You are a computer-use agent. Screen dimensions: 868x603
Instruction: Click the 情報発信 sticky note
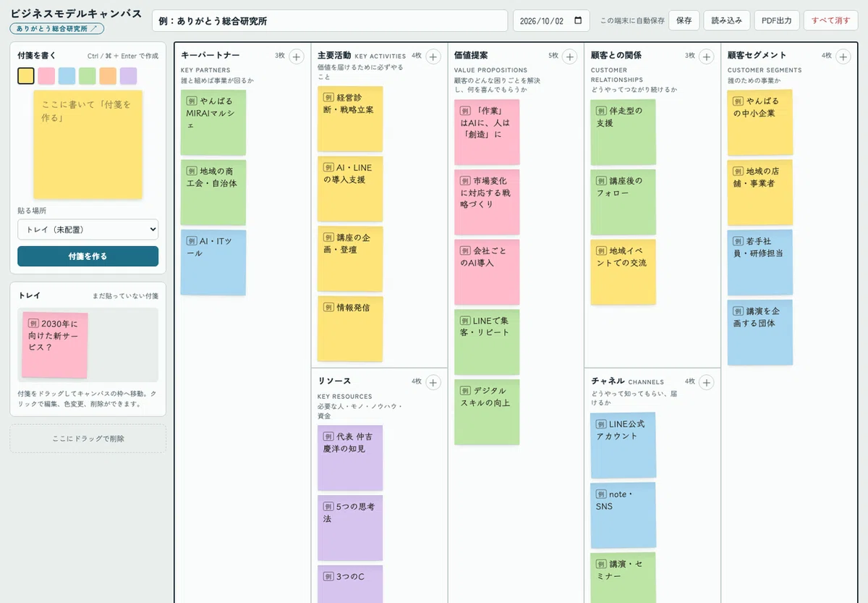coord(350,329)
